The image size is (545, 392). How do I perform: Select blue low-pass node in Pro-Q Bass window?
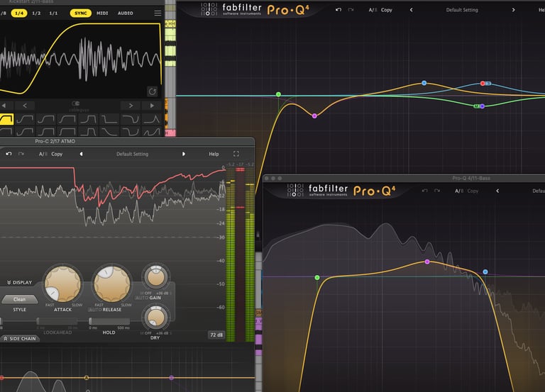(485, 272)
